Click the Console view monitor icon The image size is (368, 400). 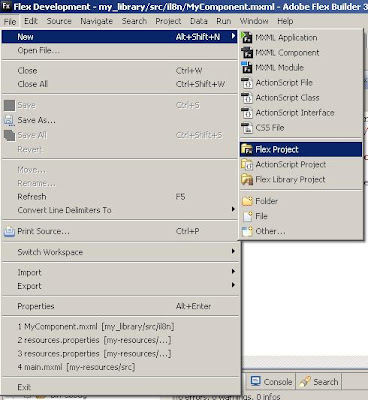pos(256,381)
